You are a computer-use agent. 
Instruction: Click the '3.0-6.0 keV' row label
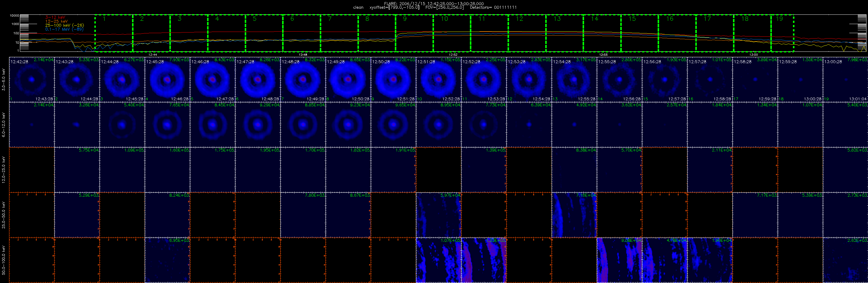click(4, 79)
